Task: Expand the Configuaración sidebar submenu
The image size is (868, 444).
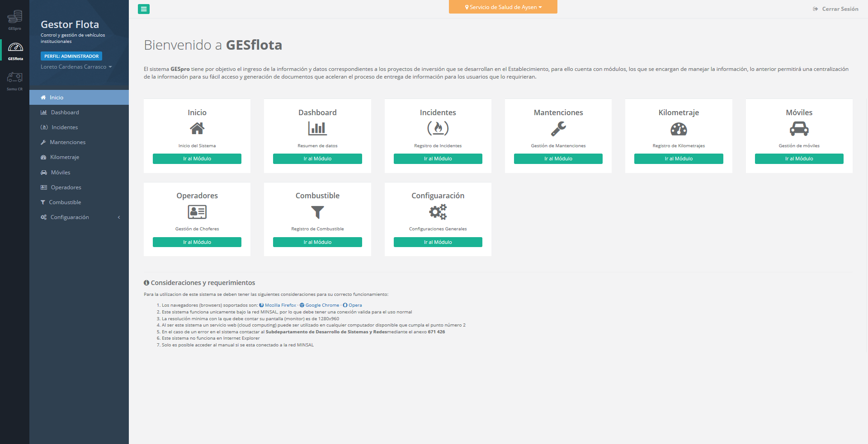Action: point(79,217)
